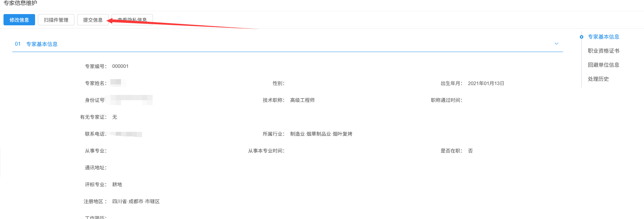Image resolution: width=644 pixels, height=219 pixels.
Task: Click the masked 联系电话 value
Action: point(126,134)
